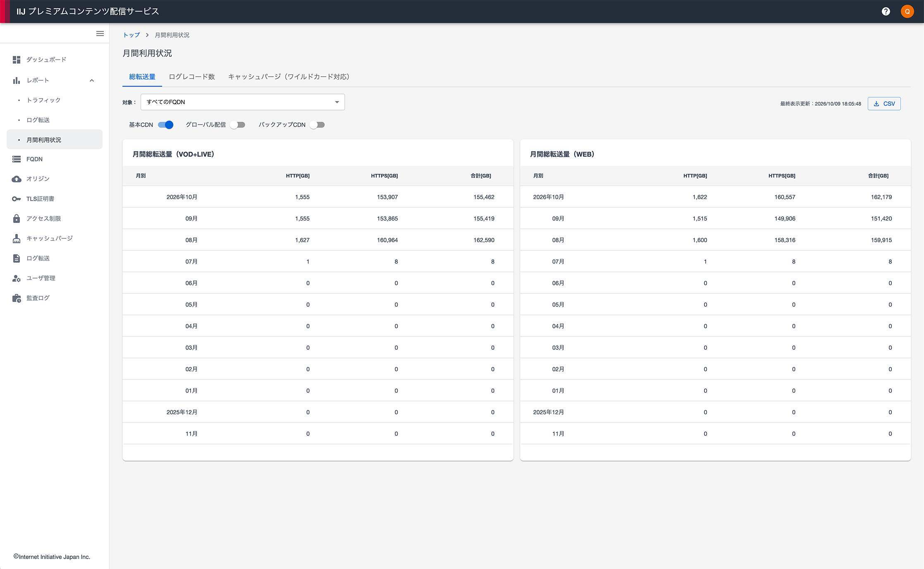924x569 pixels.
Task: Open the help question mark icon
Action: (x=886, y=12)
